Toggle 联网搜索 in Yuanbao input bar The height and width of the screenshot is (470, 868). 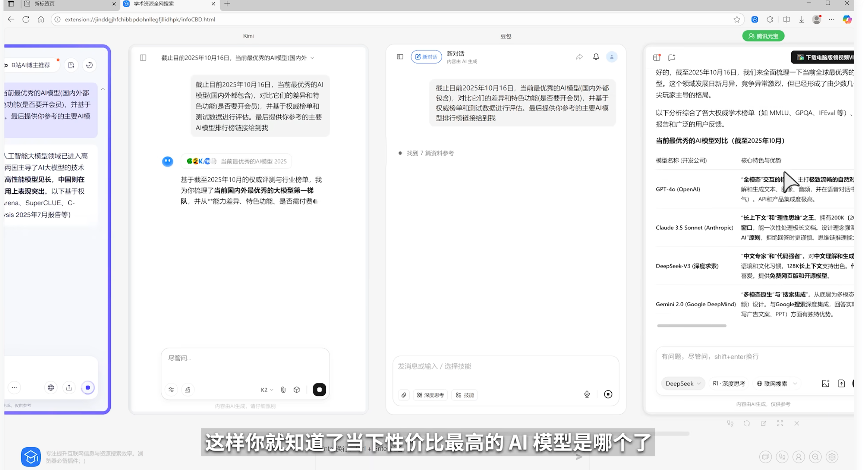point(772,383)
